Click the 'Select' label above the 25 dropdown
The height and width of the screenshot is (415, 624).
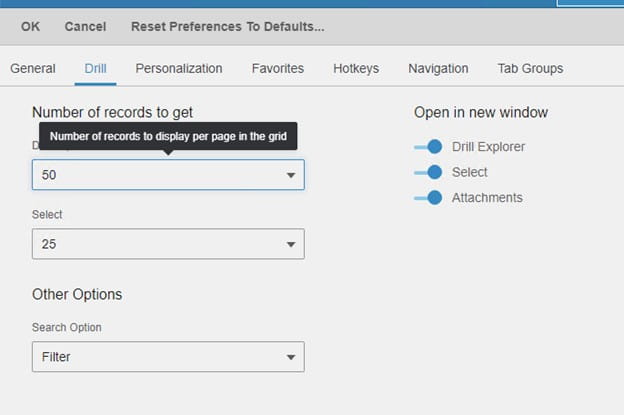pyautogui.click(x=47, y=214)
